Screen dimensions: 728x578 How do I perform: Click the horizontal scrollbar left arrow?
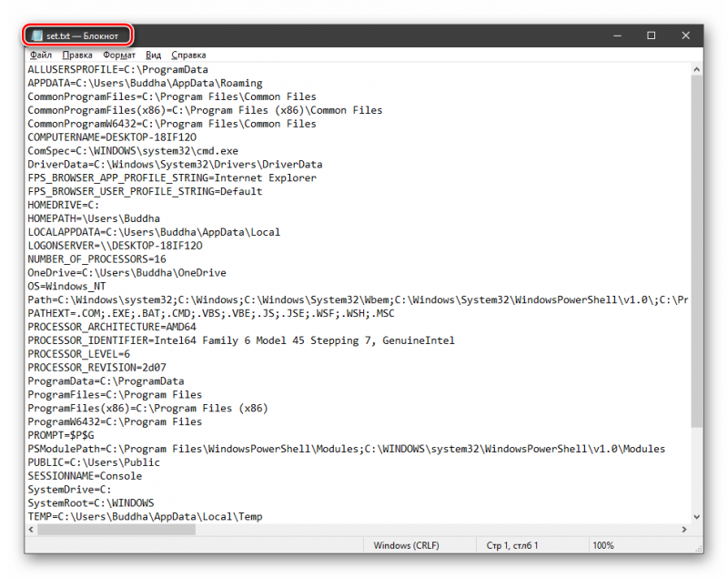point(31,529)
